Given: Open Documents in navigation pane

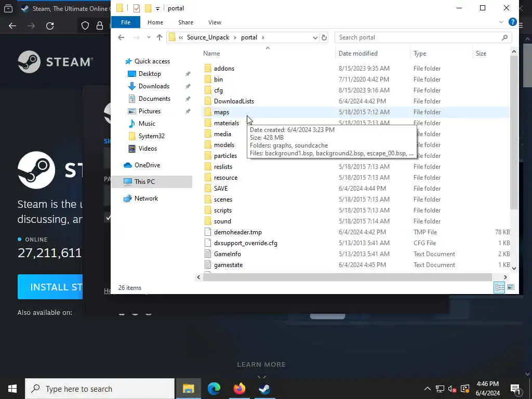Looking at the screenshot, I should (154, 99).
